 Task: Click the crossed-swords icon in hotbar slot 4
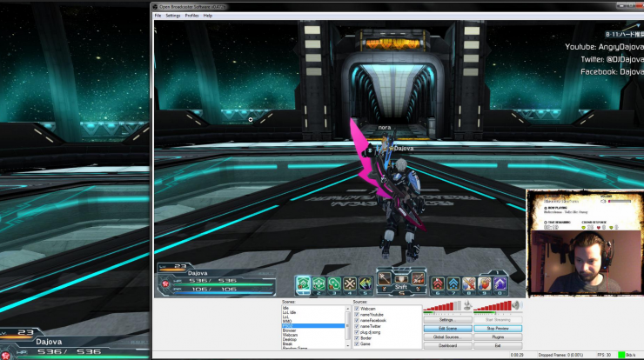[x=350, y=283]
